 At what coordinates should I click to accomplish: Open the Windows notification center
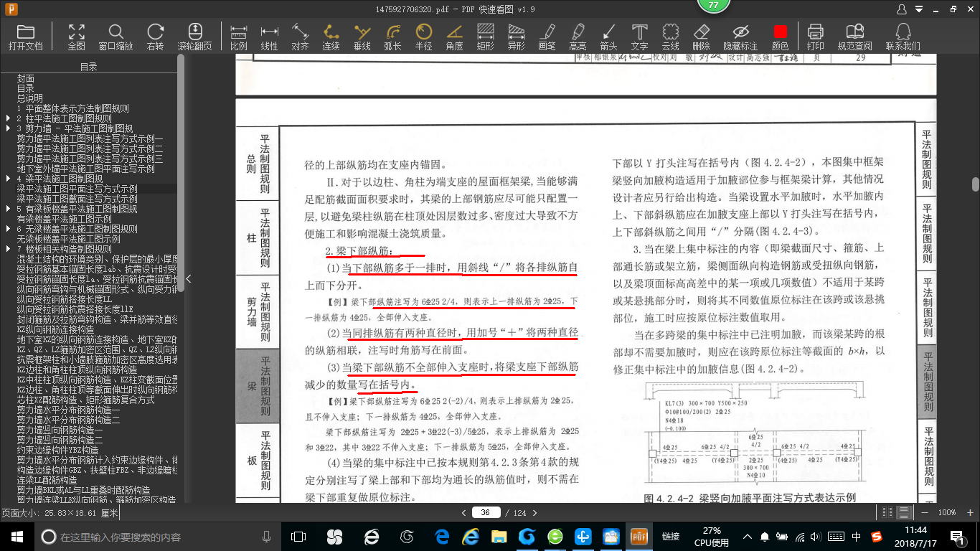pos(958,536)
